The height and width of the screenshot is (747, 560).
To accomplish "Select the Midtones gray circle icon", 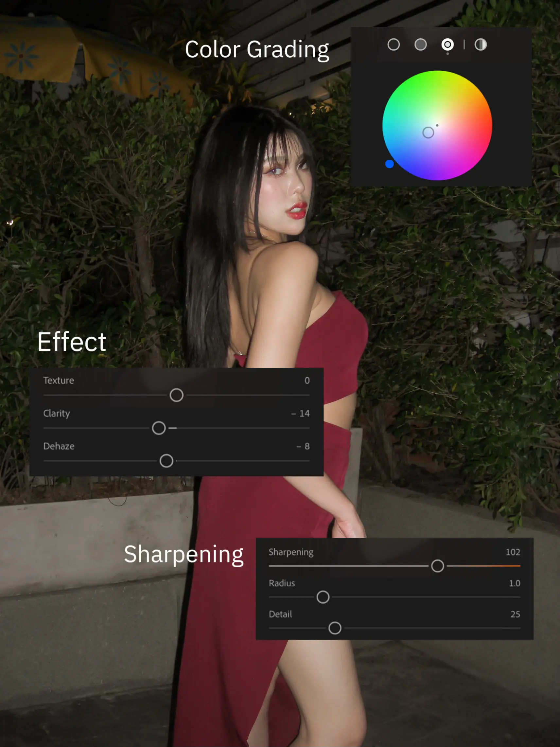I will 420,44.
